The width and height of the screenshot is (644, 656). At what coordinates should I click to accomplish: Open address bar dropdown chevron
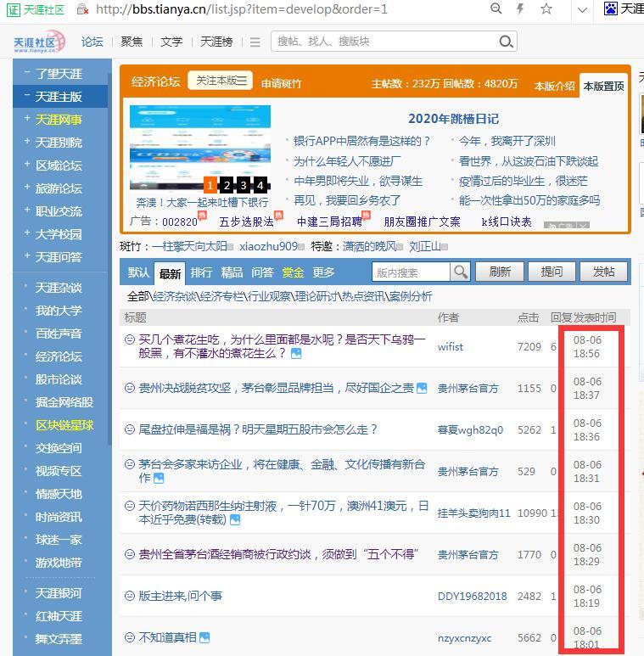[x=582, y=9]
